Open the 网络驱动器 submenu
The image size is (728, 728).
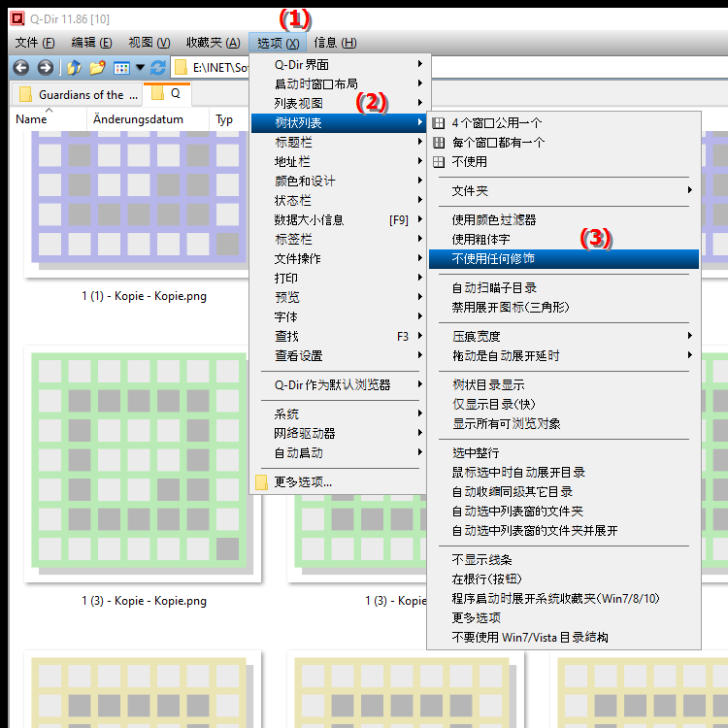[x=338, y=434]
